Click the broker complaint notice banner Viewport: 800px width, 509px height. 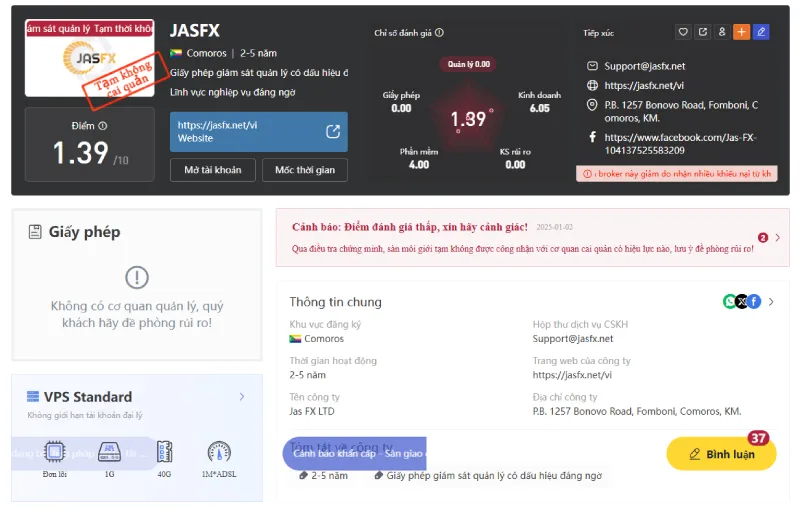point(677,174)
